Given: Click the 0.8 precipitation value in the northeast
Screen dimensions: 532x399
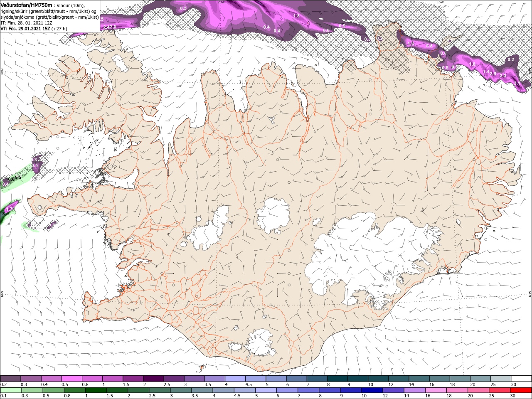Looking at the screenshot, I should [430, 46].
